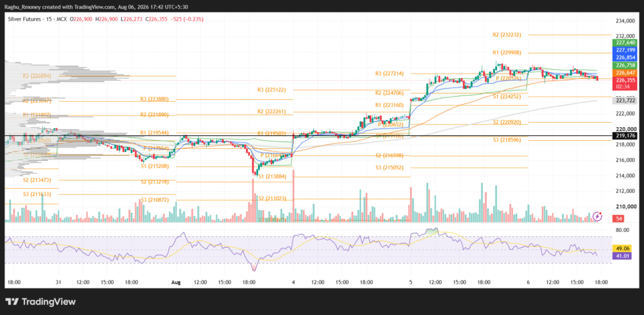
Task: Click the 212,000 price axis label
Action: pos(625,191)
